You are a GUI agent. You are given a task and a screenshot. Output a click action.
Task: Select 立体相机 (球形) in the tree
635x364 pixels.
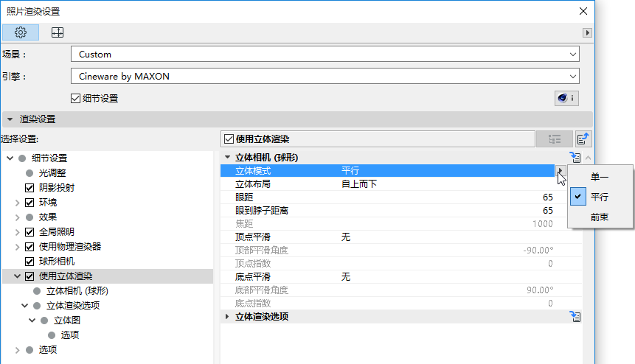[77, 291]
